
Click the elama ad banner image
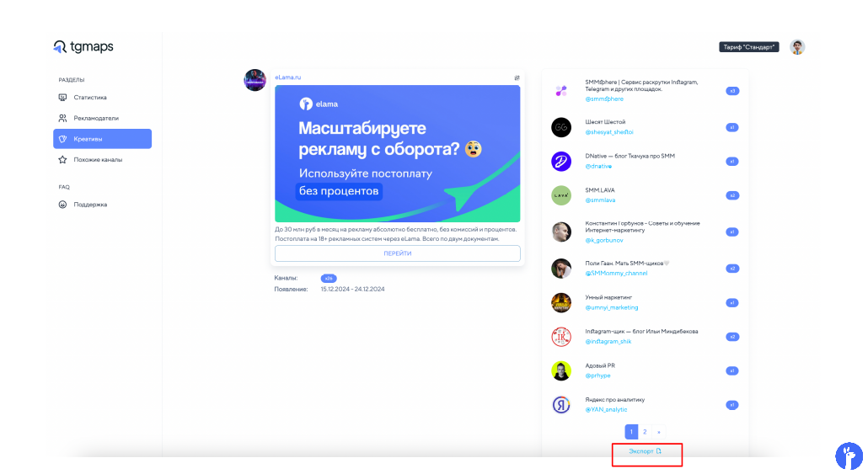click(398, 154)
